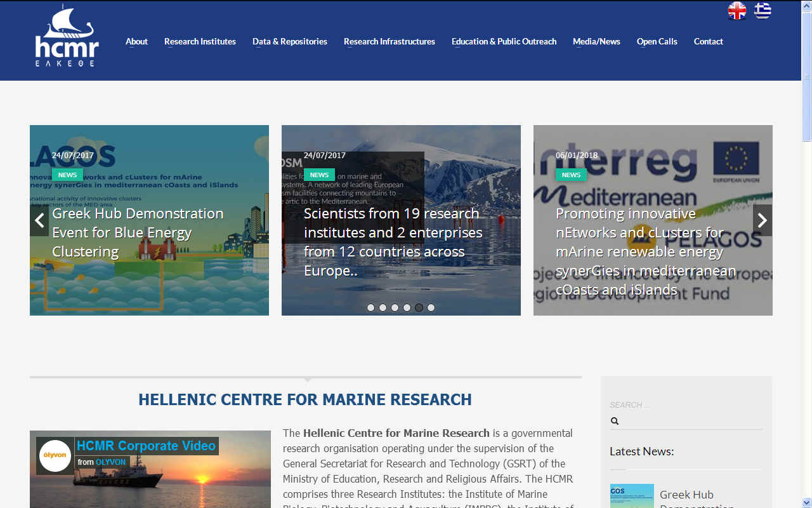
Task: Click the OLYVON author link on video
Action: coord(110,462)
